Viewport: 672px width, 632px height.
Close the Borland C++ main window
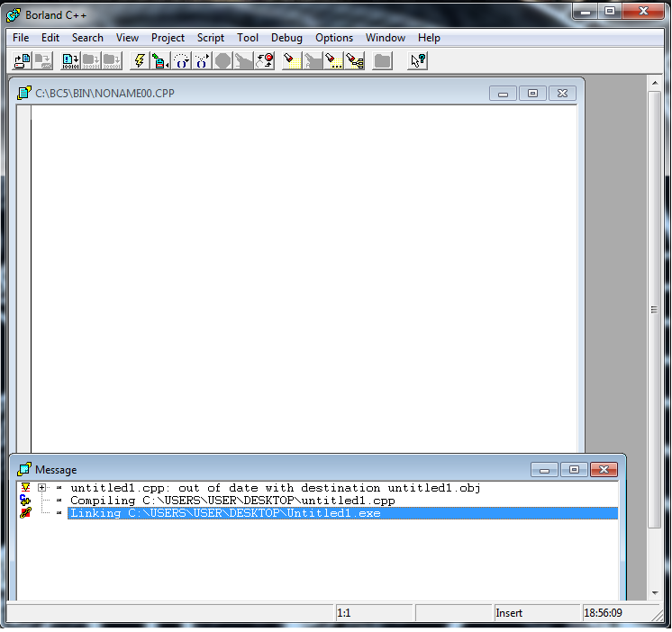(643, 12)
